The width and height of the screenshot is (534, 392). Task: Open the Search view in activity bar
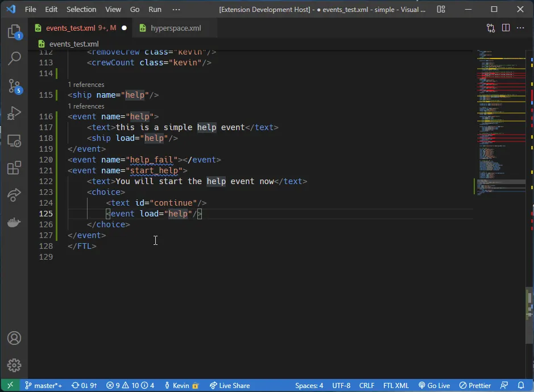tap(14, 59)
